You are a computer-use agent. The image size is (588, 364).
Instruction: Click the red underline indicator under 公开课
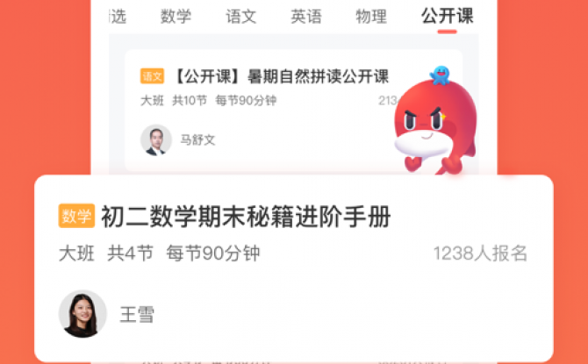pyautogui.click(x=447, y=32)
